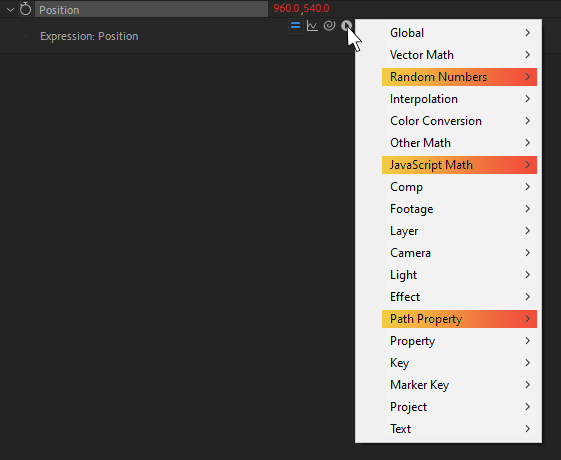The height and width of the screenshot is (460, 561).
Task: Show the post-expression graph icon
Action: coord(312,26)
